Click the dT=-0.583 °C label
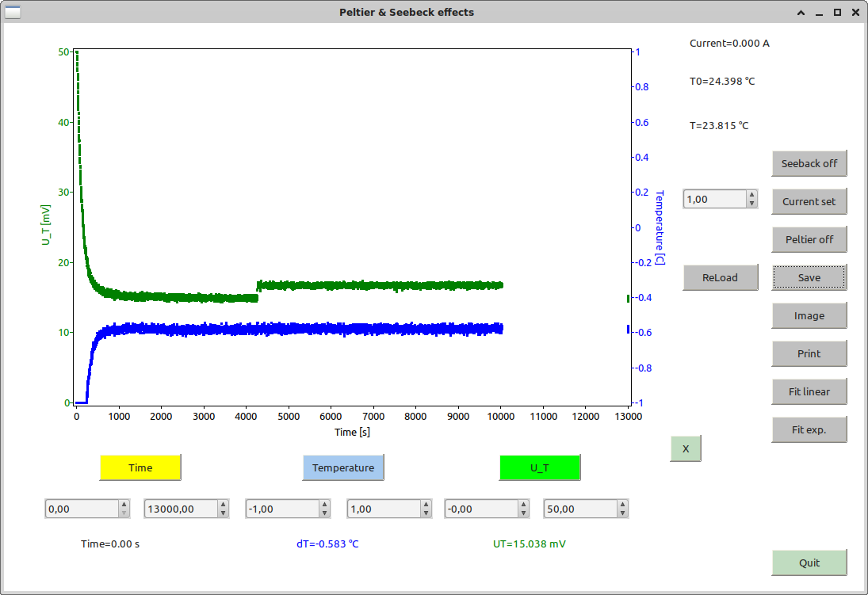The width and height of the screenshot is (868, 595). (327, 544)
